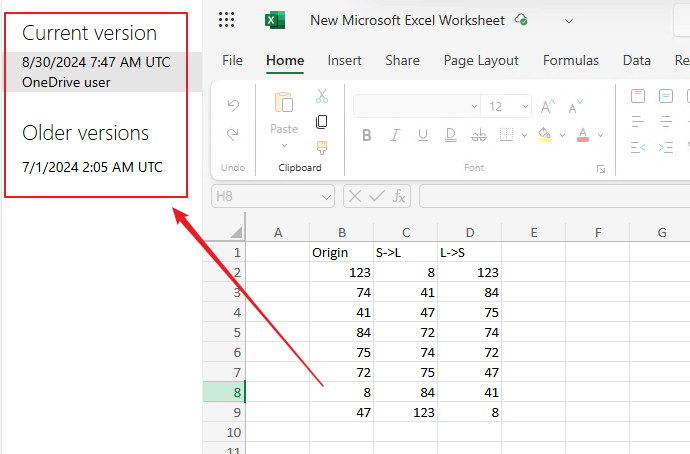Click the cloud saved status icon
Viewport: 690px width, 454px height.
(x=521, y=20)
